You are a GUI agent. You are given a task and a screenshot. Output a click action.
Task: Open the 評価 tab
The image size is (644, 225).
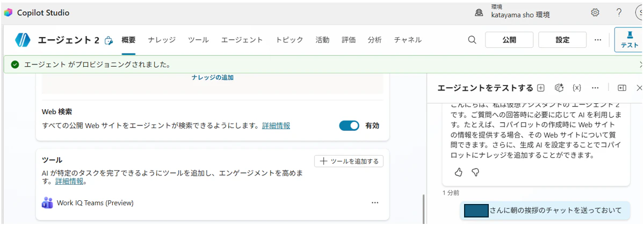(348, 40)
